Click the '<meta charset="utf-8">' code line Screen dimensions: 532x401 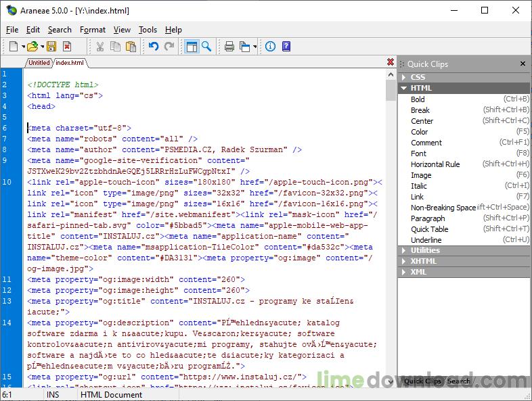[79, 128]
